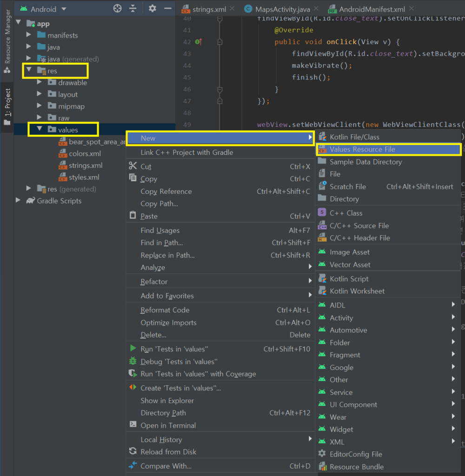Open Project panel settings gear
The image size is (465, 476).
[x=152, y=8]
